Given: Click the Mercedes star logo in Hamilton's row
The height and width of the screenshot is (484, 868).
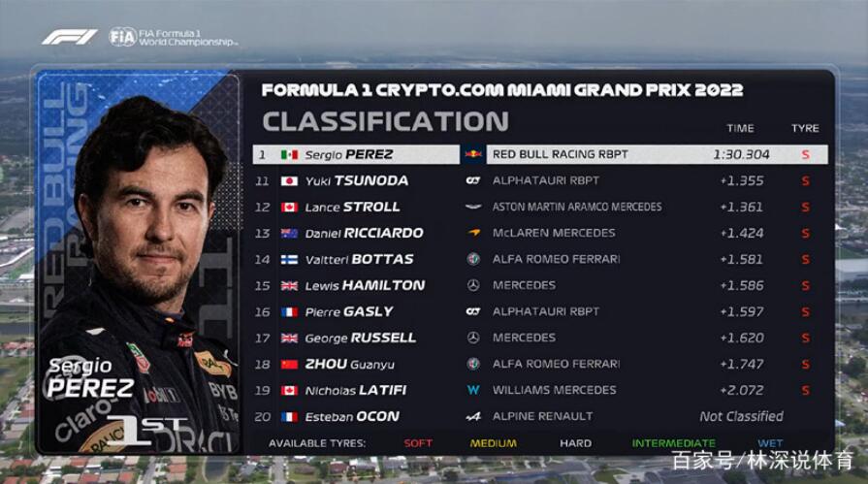Looking at the screenshot, I should (x=473, y=286).
